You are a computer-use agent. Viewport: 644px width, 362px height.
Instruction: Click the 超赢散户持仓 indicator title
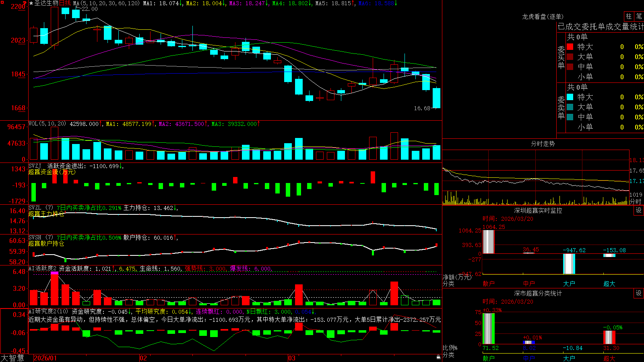[46, 243]
